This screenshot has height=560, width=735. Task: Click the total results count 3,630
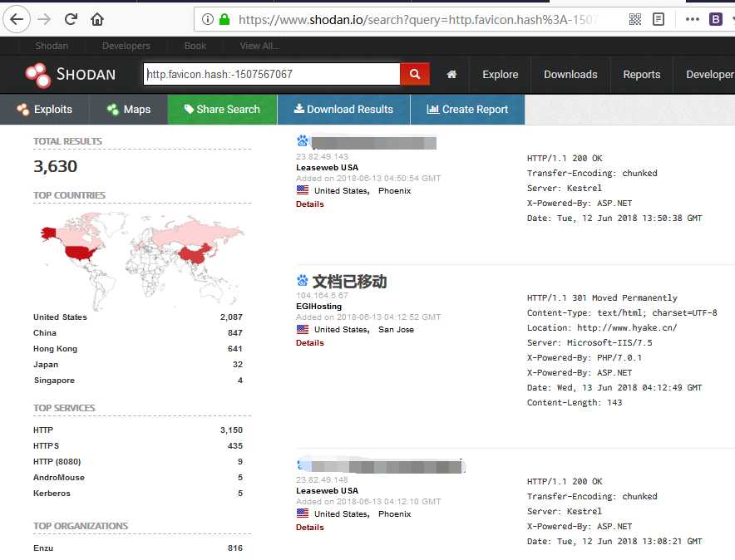coord(55,166)
